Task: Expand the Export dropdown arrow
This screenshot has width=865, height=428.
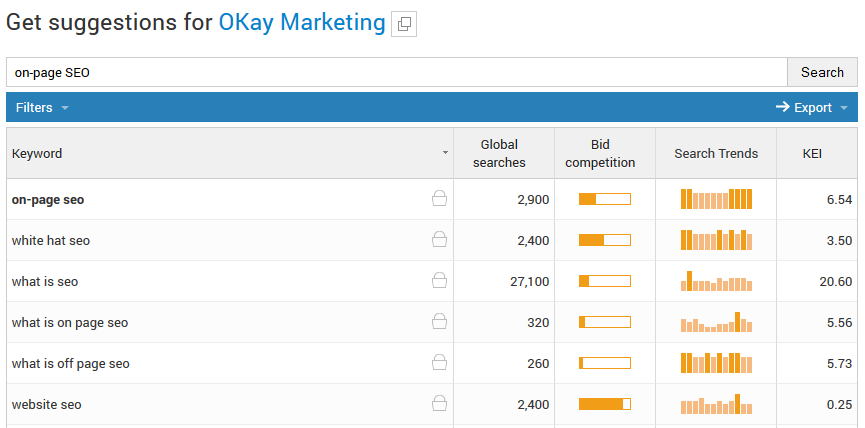Action: tap(843, 108)
